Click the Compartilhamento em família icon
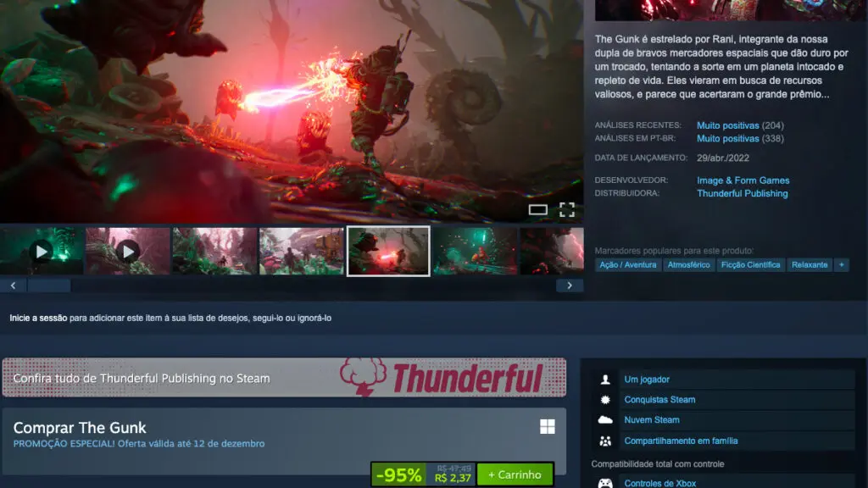The height and width of the screenshot is (488, 868). pos(604,440)
